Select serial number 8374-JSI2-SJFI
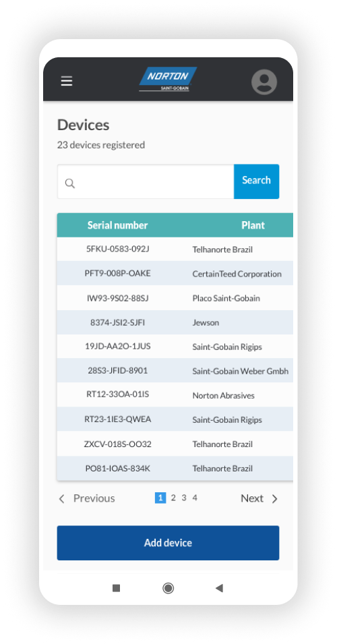This screenshot has height=644, width=337. click(118, 322)
